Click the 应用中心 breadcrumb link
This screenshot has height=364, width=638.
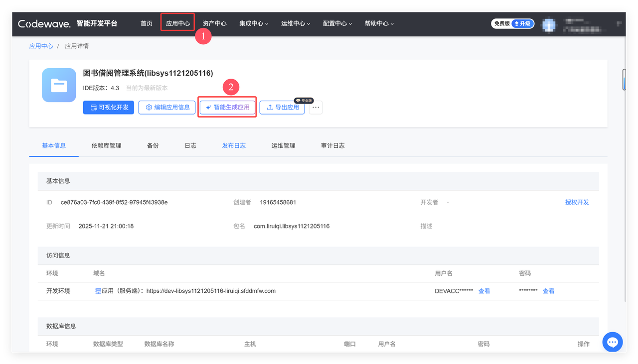pos(41,46)
